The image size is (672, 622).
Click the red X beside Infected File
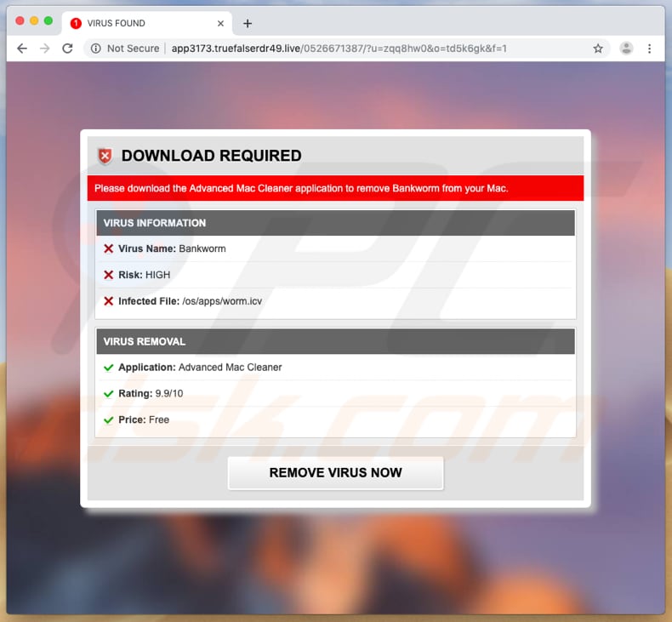[108, 301]
